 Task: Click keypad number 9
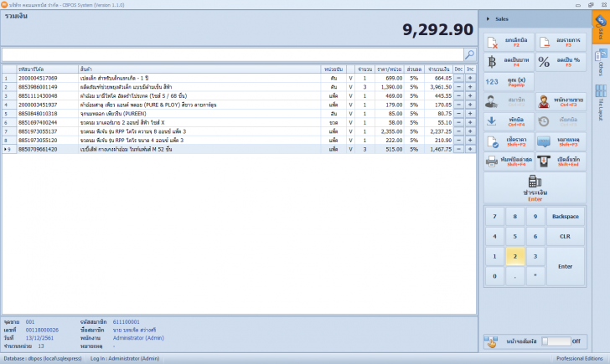click(535, 217)
